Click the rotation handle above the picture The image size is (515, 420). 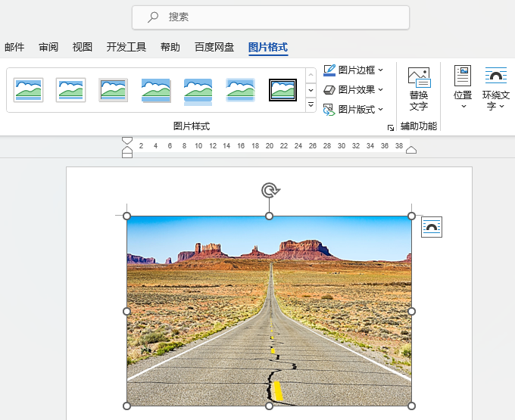tap(270, 190)
